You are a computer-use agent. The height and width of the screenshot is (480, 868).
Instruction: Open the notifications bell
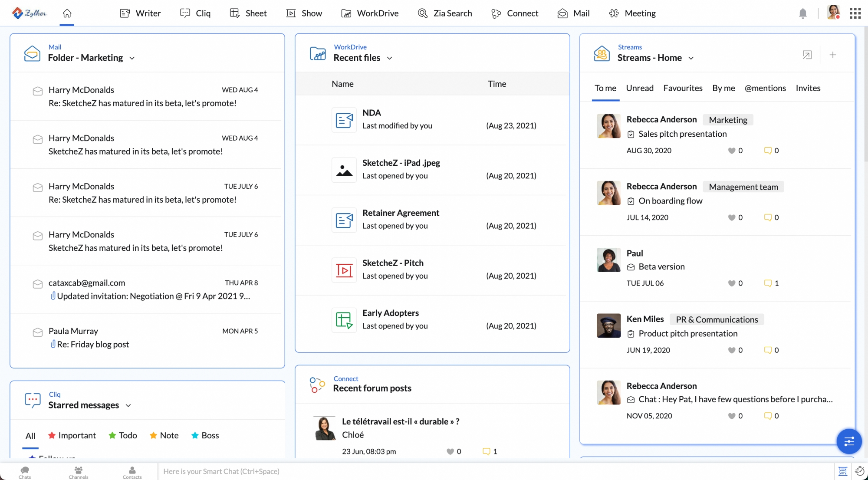coord(802,13)
